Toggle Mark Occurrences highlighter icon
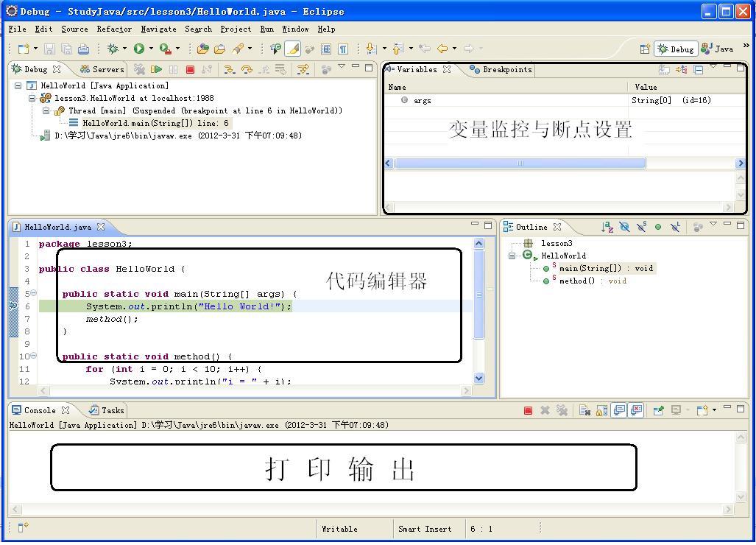Screen dimensions: 756x545 coord(293,48)
